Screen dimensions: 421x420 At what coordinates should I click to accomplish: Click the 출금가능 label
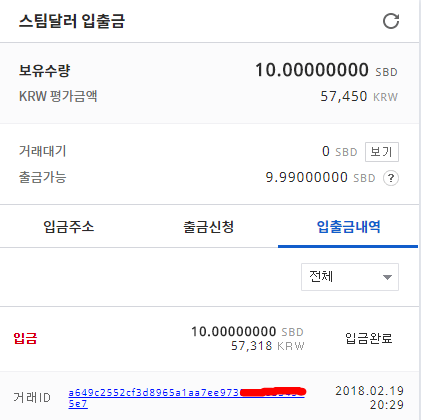point(43,177)
